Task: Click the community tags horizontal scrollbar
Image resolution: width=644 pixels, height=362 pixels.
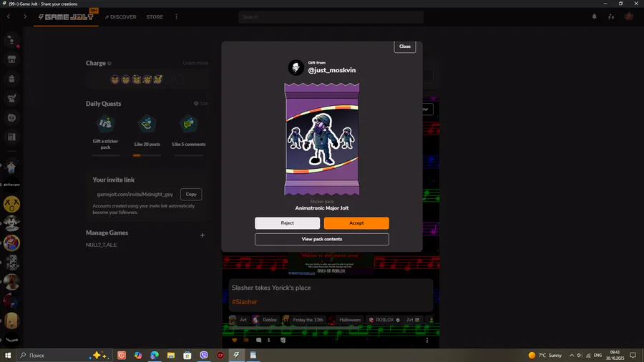Action: click(x=295, y=328)
